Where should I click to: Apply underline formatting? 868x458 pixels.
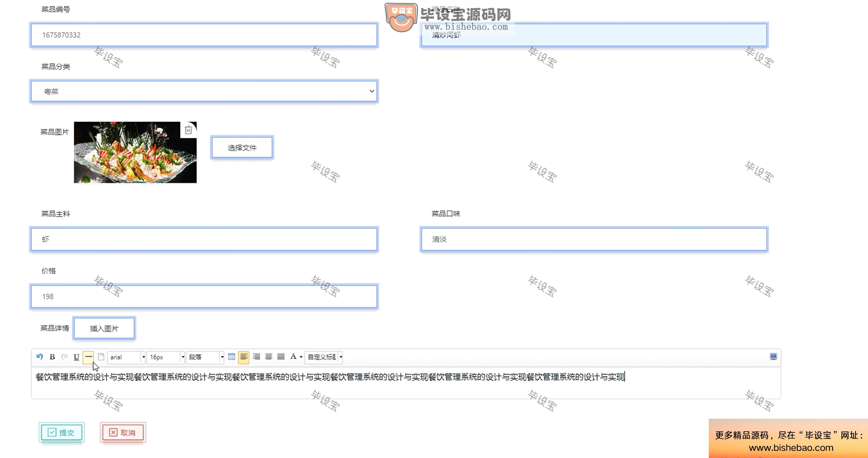(77, 357)
